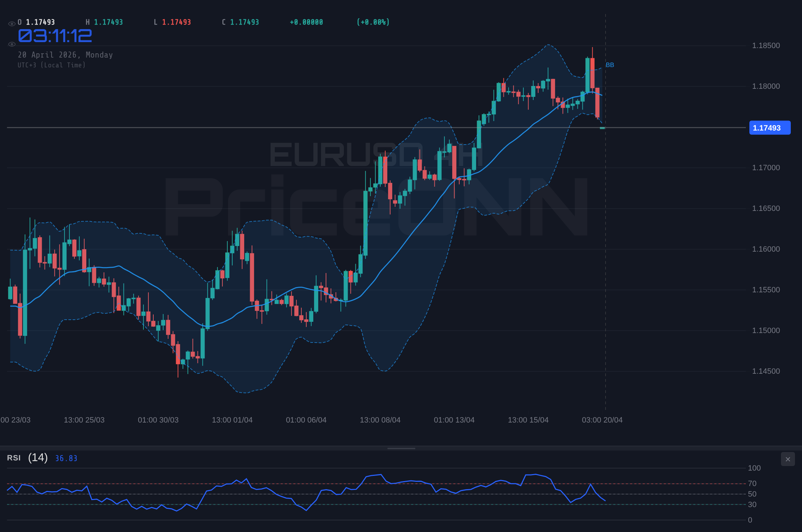Click the 13:00 01/04 time label
Viewport: 802px width, 532px height.
[232, 420]
